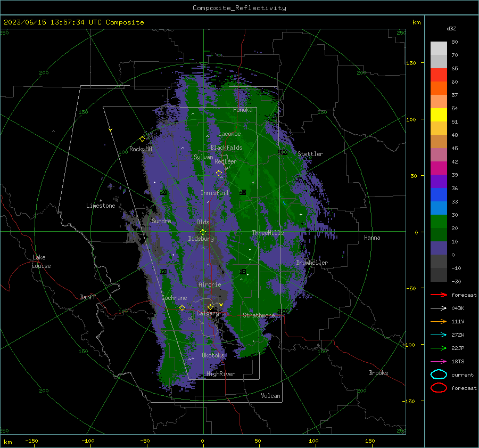Pick the blue swatch between 36 and 33 dBZ
Viewport: 479px width, 448px height.
[x=439, y=194]
